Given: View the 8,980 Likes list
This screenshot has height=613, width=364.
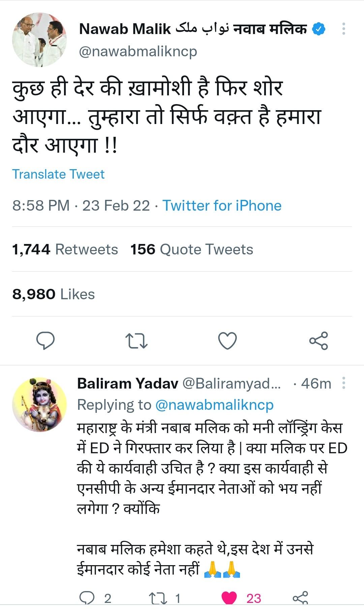Looking at the screenshot, I should pos(54,294).
